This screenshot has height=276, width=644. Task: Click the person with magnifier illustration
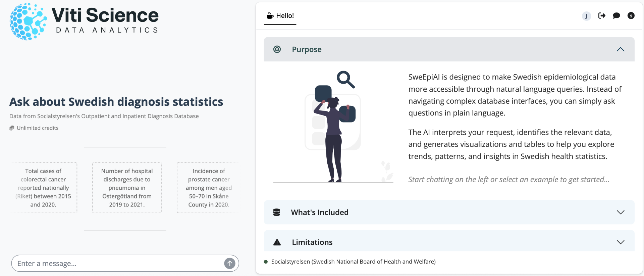point(333,127)
